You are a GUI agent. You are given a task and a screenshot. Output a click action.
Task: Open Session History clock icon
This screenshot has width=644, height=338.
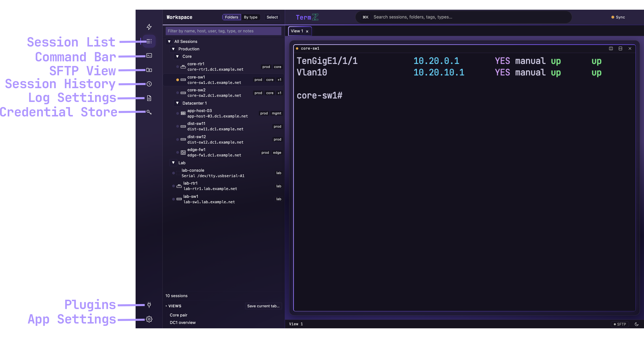[149, 84]
